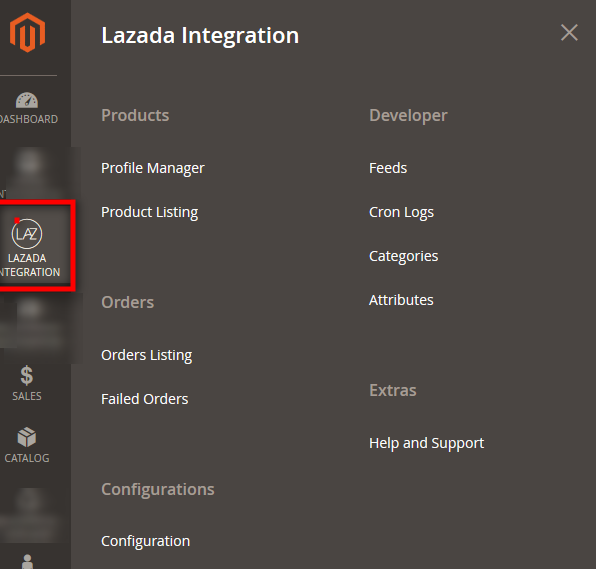View Failed Orders
The image size is (596, 569).
tap(144, 399)
